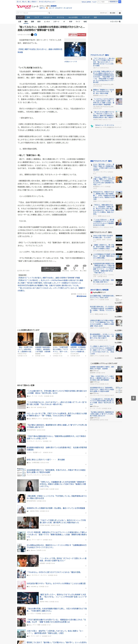The height and width of the screenshot is (644, 138).
Task: Click the 購入履歴 link
Action: click(112, 13)
